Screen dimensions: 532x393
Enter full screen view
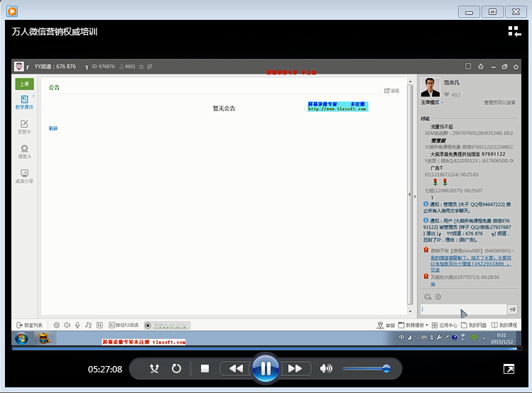click(x=509, y=369)
